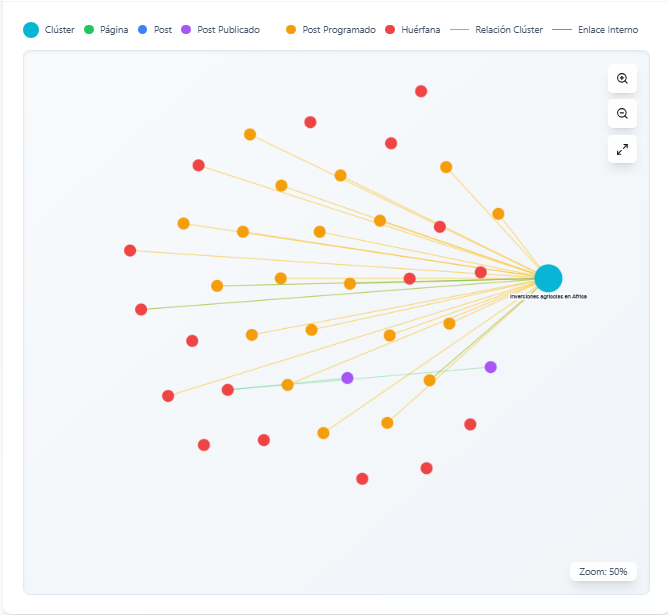Click the Post Publicado legend label
Viewport: 668px width, 615px height.
228,30
